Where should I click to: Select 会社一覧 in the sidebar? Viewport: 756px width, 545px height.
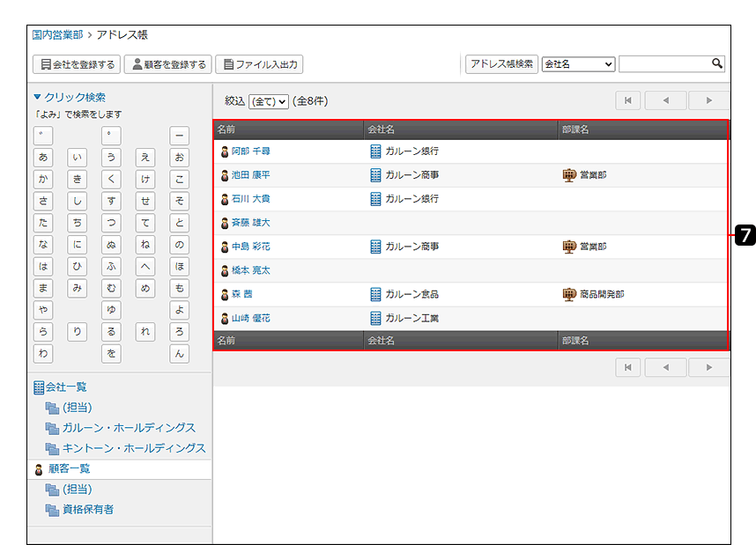[66, 387]
